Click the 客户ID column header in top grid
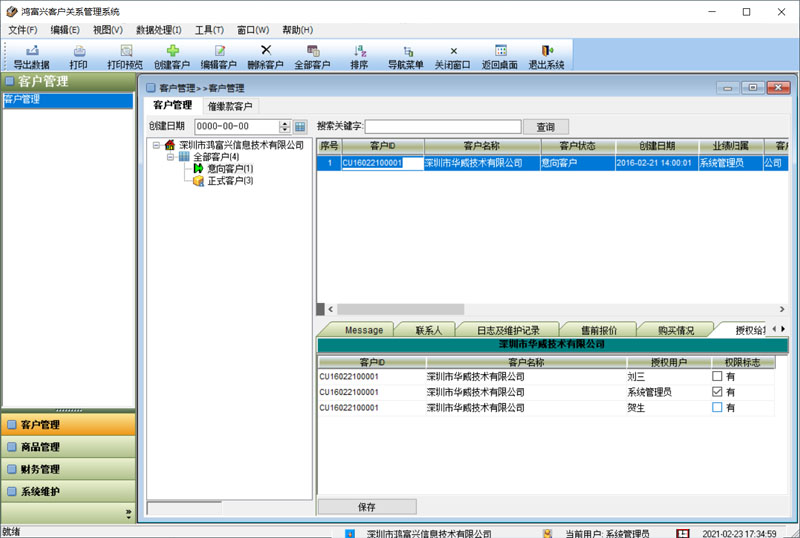The image size is (800, 538). (383, 146)
